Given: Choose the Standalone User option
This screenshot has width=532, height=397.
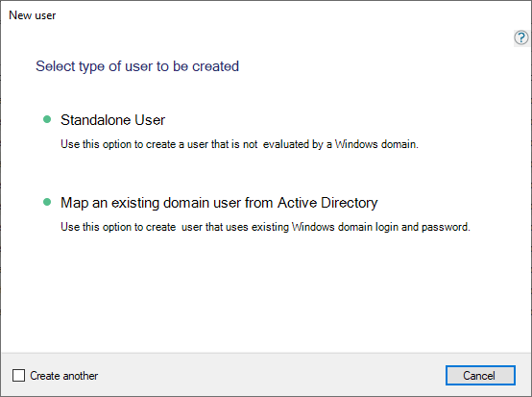Looking at the screenshot, I should pyautogui.click(x=112, y=120).
